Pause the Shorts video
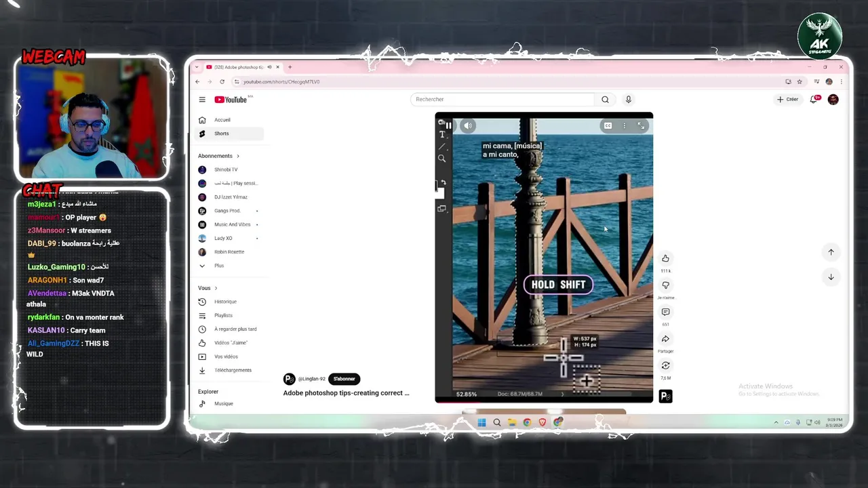The image size is (868, 488). coord(448,125)
